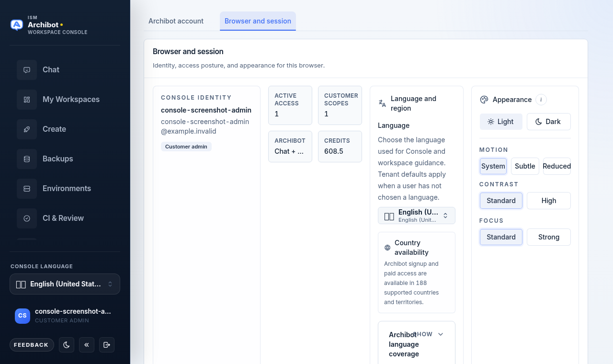Click the Browser and session panel heading

click(188, 52)
